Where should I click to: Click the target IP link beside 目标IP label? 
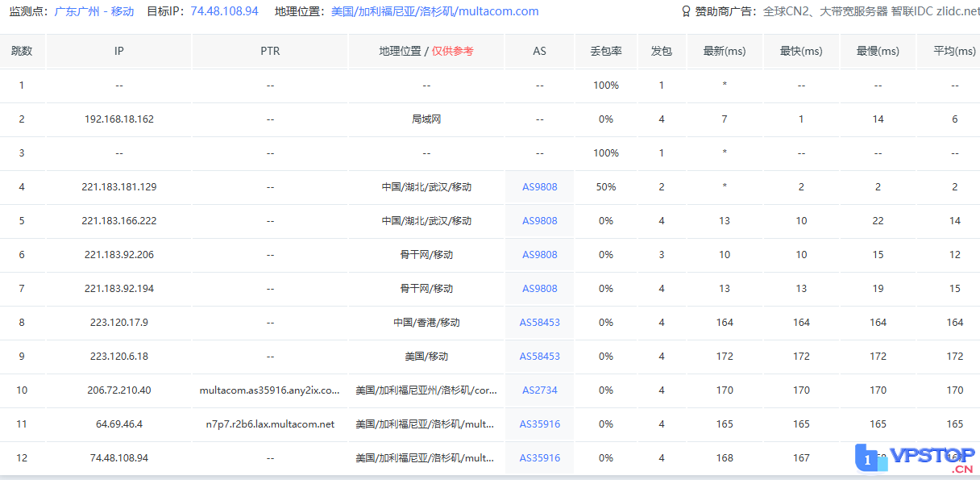[x=225, y=11]
